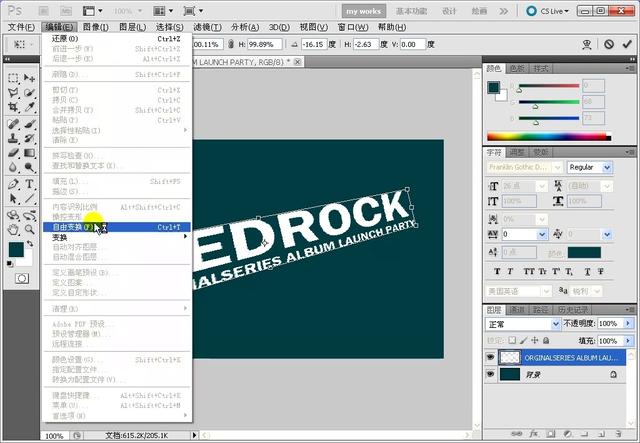640x443 pixels.
Task: Expand more workspaces with the >> chevron
Action: click(504, 11)
